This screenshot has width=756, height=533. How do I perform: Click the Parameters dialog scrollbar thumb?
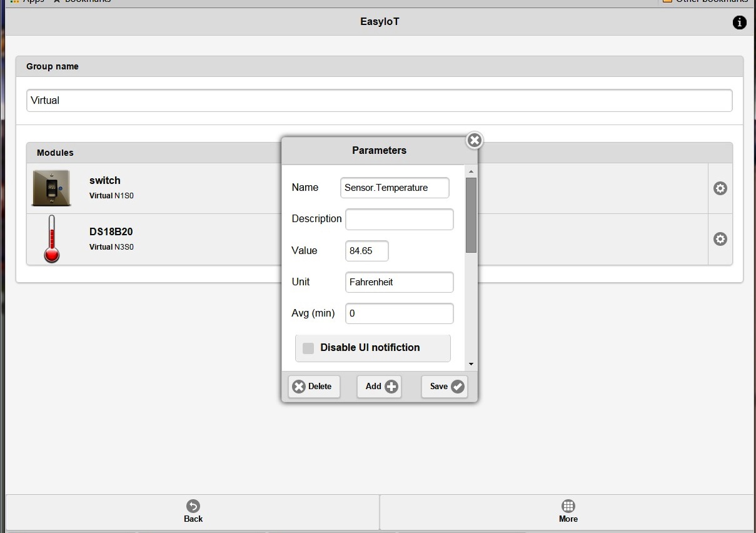point(471,215)
